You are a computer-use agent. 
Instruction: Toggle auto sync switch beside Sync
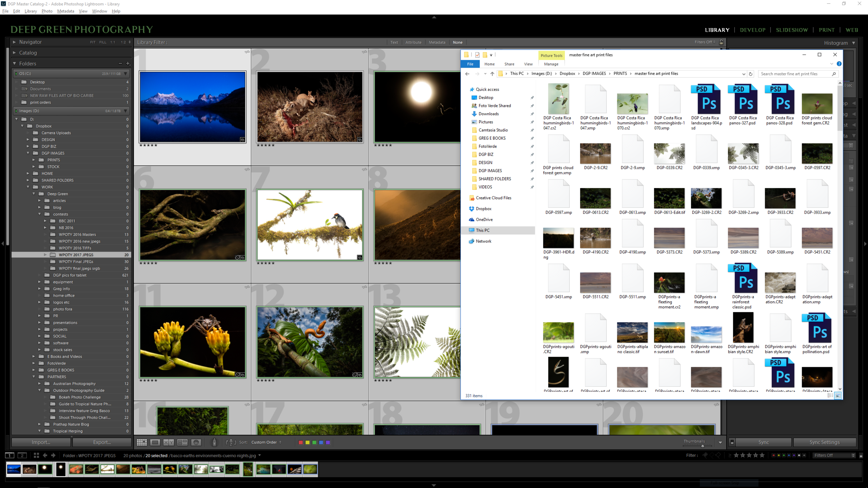pyautogui.click(x=732, y=442)
